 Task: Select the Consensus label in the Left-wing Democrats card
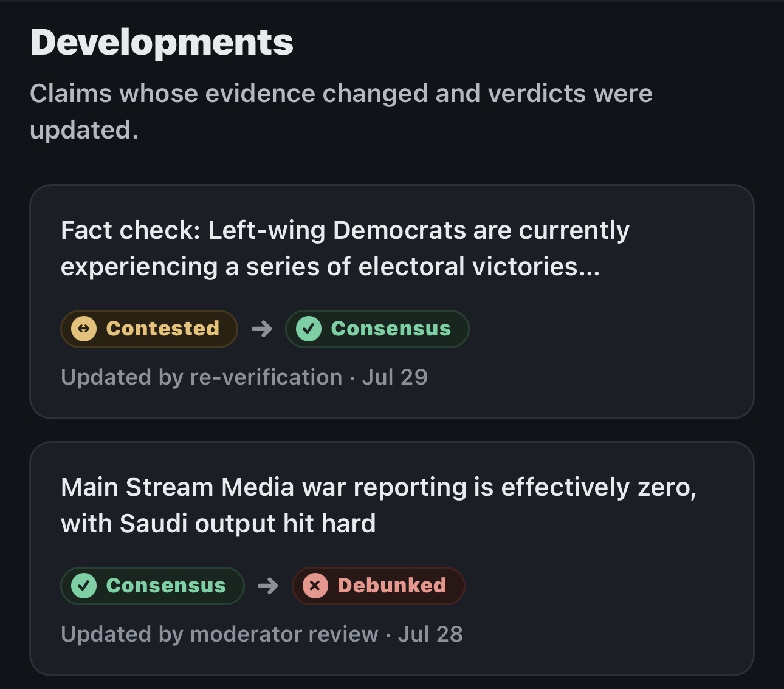[391, 329]
